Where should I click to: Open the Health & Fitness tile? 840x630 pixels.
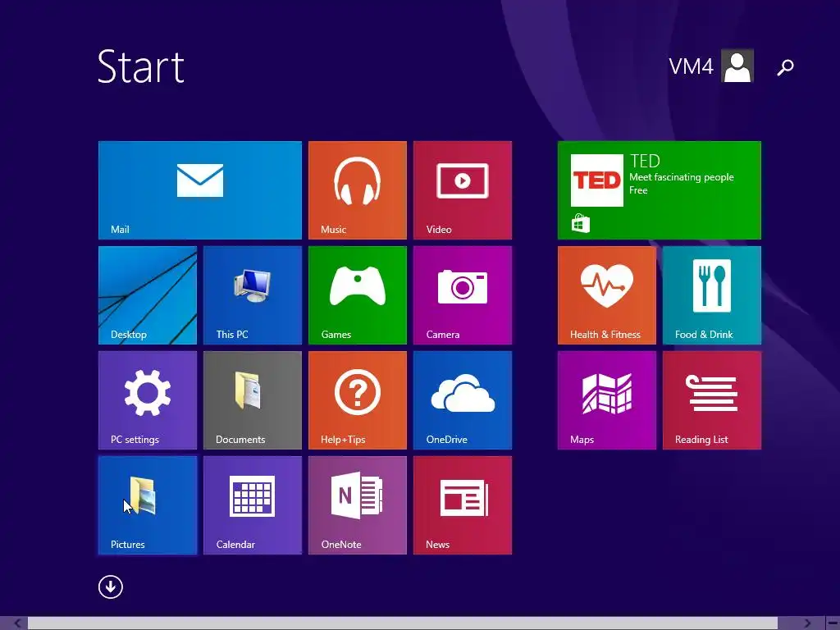(x=606, y=295)
